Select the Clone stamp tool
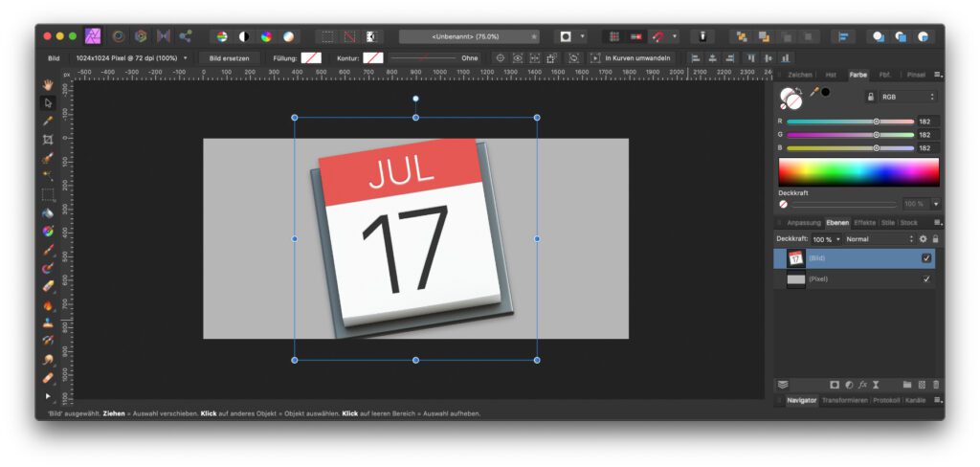Viewport: 980px width, 467px height. point(48,323)
